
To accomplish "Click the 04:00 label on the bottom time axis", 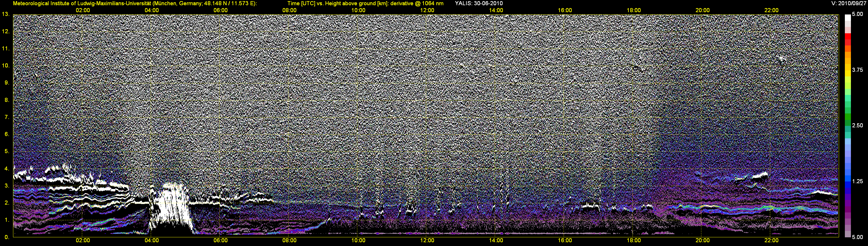I will (x=152, y=241).
